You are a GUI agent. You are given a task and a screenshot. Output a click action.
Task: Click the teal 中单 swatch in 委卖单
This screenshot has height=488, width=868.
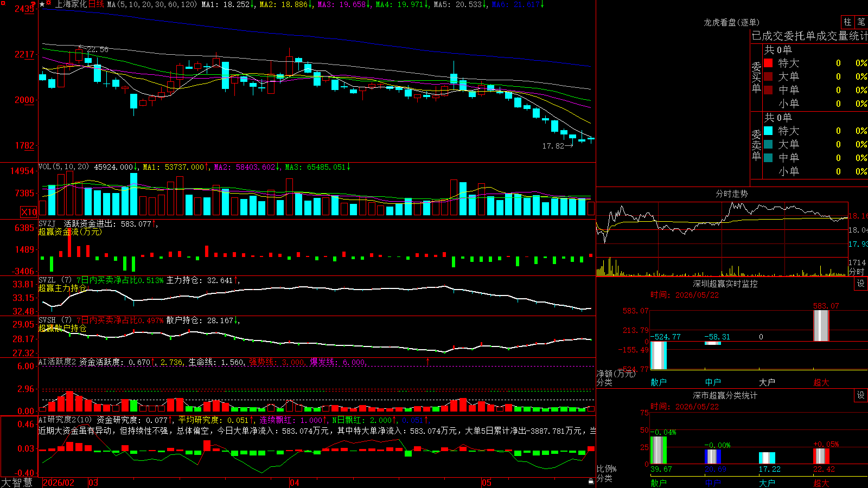(x=768, y=158)
